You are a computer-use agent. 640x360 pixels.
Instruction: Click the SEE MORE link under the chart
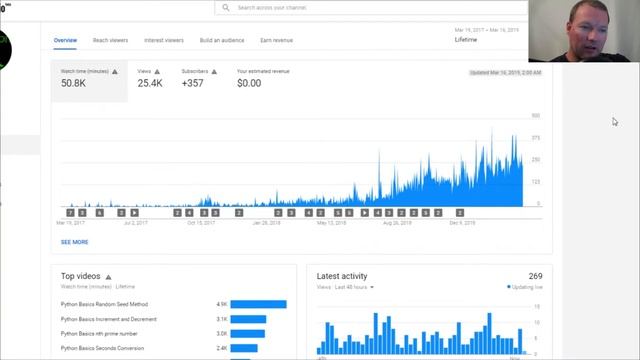pos(74,242)
